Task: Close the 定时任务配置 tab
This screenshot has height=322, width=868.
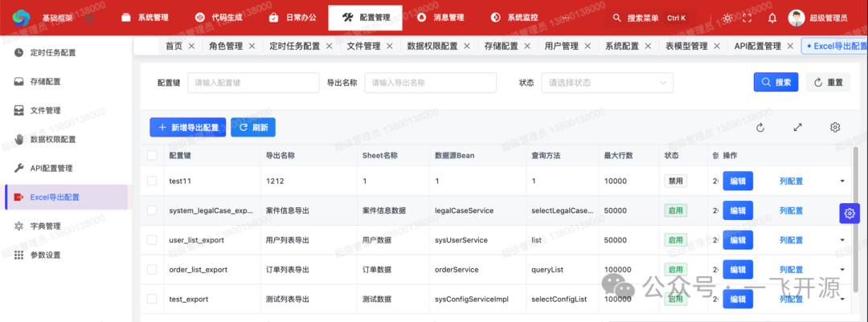Action: [x=330, y=46]
